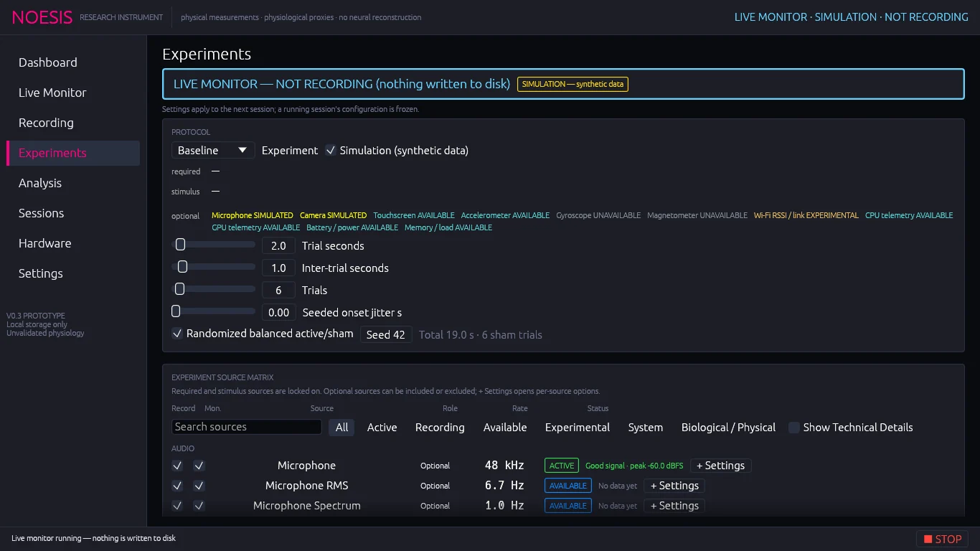Select the Biological / Physical filter

pos(728,427)
